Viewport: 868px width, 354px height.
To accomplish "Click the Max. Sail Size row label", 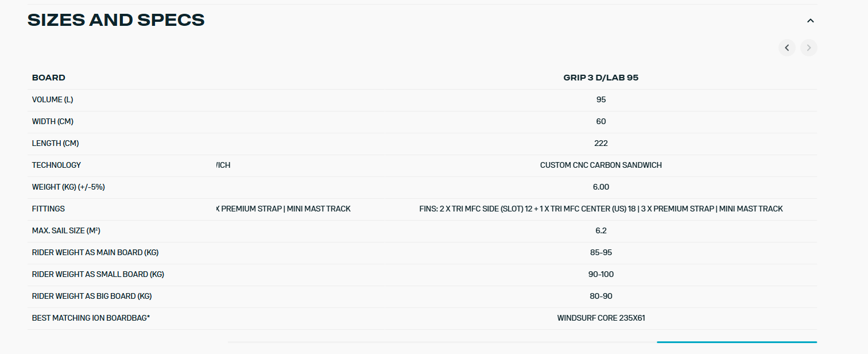I will (x=67, y=230).
